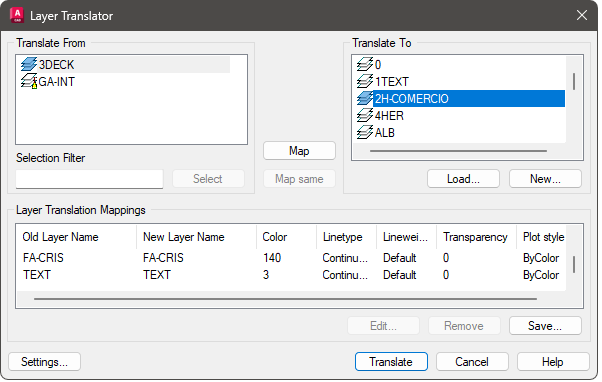Click the ALB layer icon
Screen dimensions: 602x382
(x=365, y=132)
